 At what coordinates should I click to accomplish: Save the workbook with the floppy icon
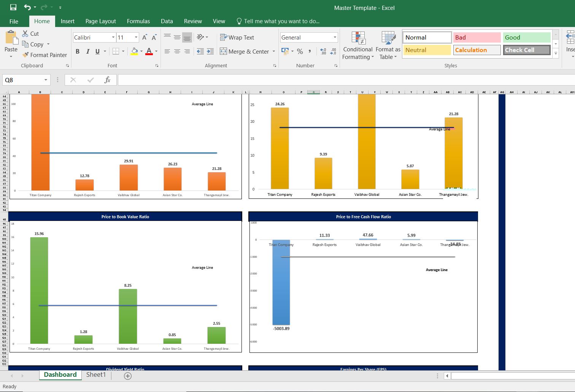pos(13,7)
